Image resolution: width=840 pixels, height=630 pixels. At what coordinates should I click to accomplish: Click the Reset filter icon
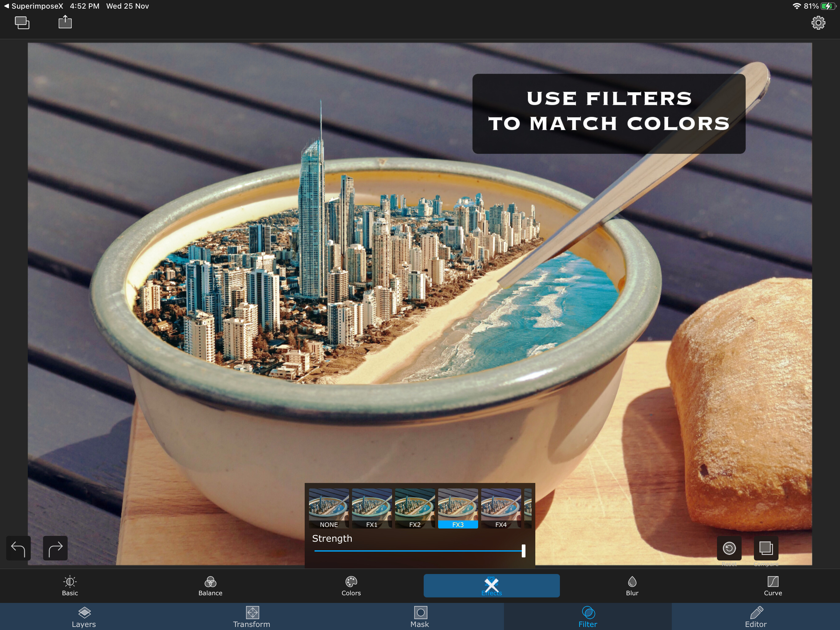point(729,548)
